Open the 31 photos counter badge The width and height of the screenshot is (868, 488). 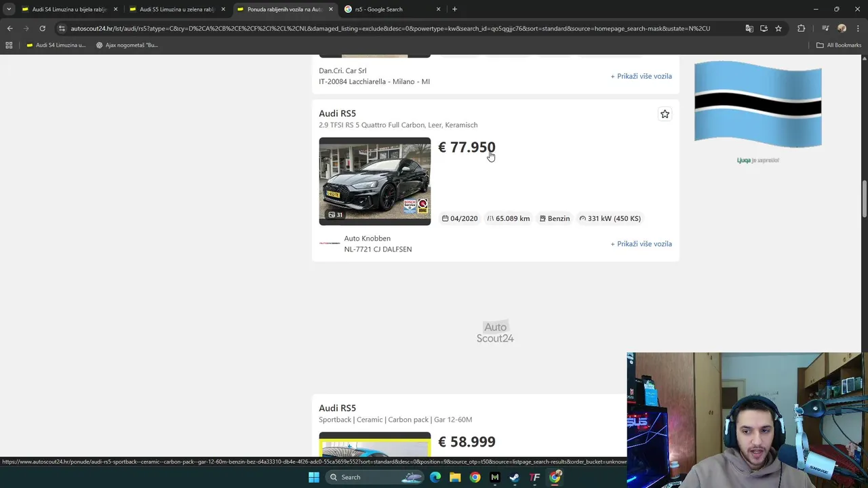(335, 215)
